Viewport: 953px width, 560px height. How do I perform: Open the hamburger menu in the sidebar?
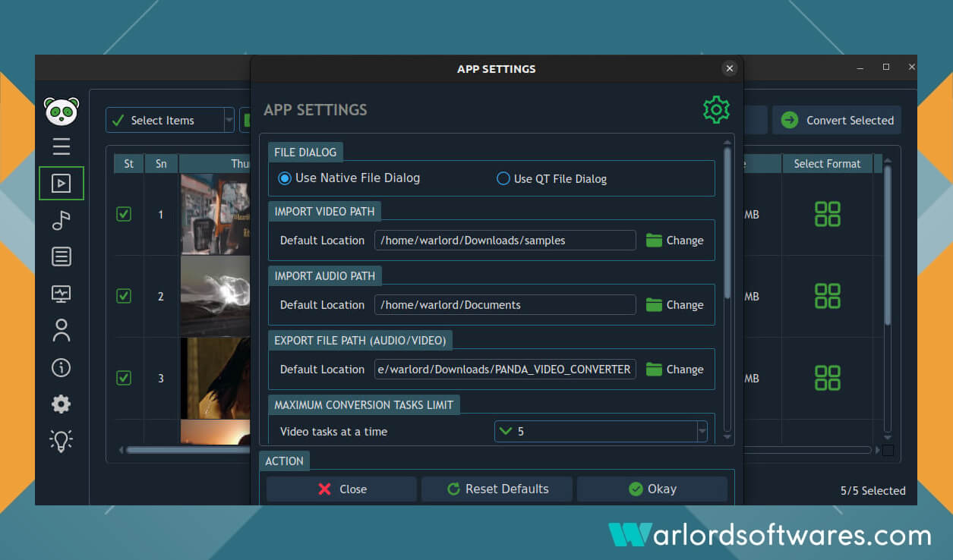(x=62, y=146)
